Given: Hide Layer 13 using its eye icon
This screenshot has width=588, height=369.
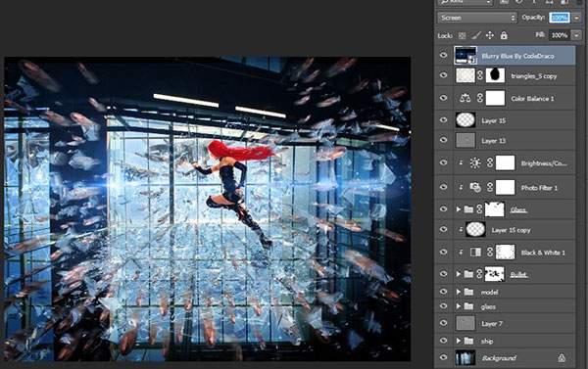Looking at the screenshot, I should point(444,140).
